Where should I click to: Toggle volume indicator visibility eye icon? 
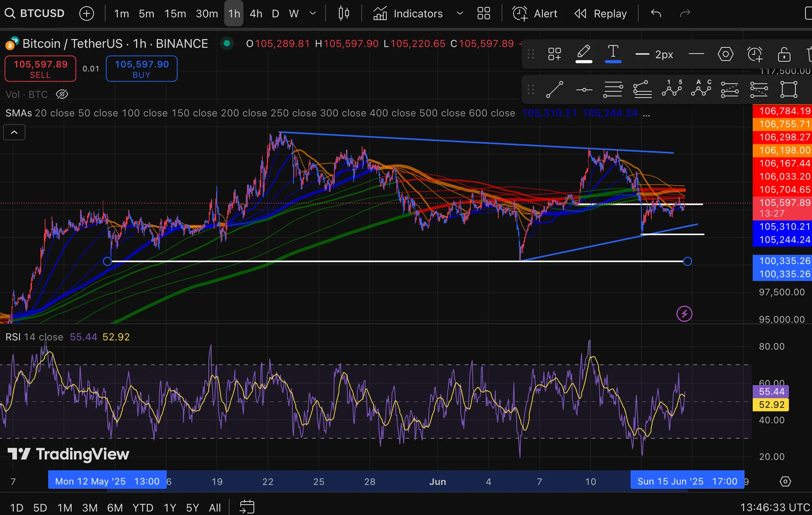pyautogui.click(x=62, y=94)
